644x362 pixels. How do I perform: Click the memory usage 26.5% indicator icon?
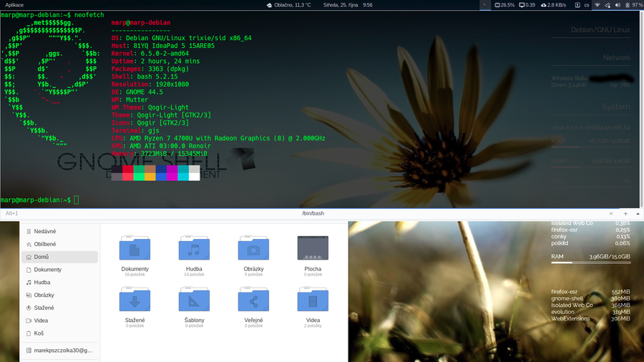pos(497,5)
